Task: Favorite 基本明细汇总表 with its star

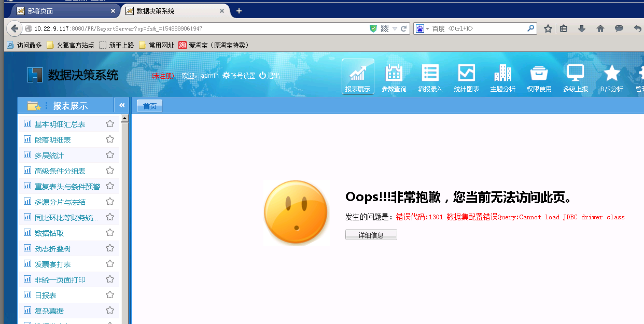Action: [x=110, y=124]
